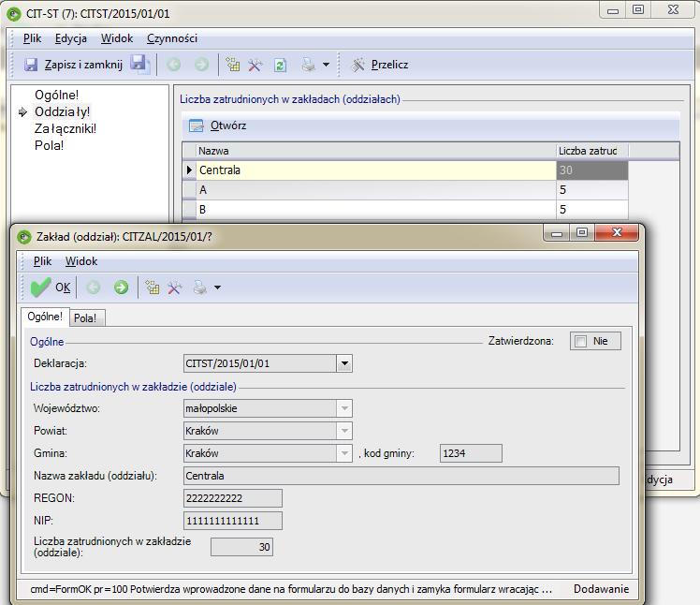This screenshot has width=700, height=605.
Task: Click the printer icon in Zakład toolbar
Action: click(200, 288)
